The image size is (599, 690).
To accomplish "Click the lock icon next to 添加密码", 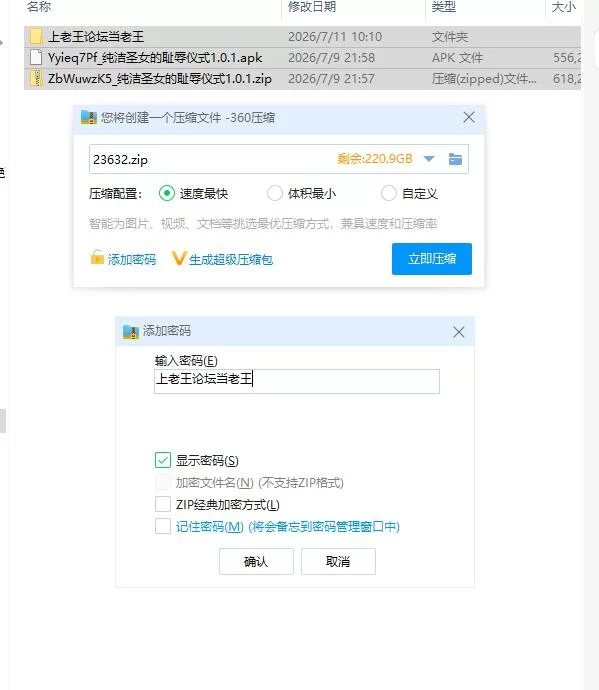I will (97, 257).
